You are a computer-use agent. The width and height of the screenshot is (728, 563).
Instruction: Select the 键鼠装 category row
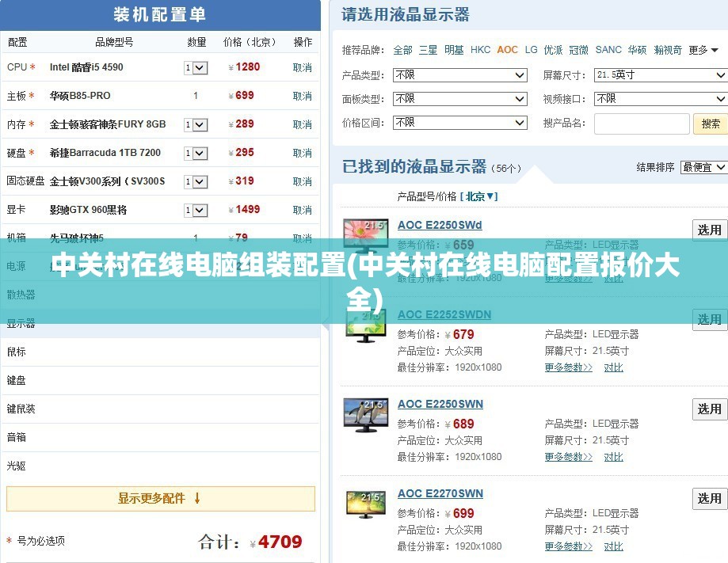click(x=160, y=409)
